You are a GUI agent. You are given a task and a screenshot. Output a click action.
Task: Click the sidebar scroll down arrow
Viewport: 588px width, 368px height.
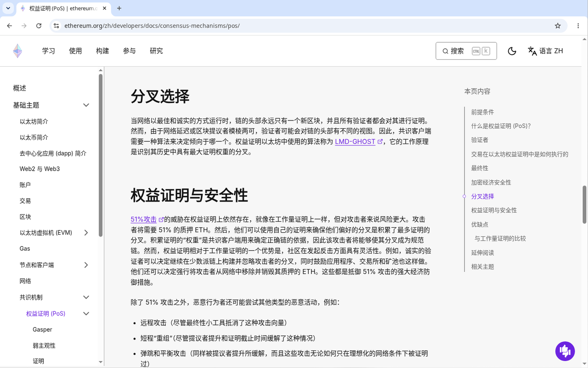[x=101, y=362]
